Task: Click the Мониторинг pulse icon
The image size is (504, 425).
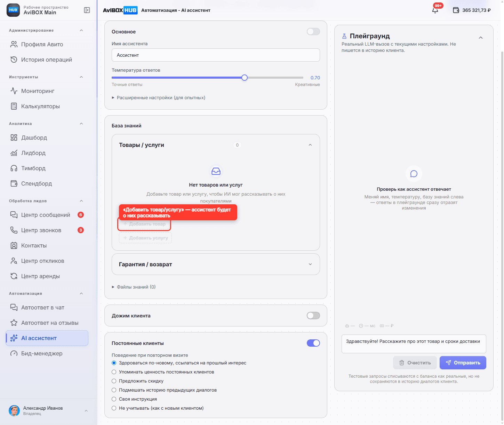Action: [14, 91]
